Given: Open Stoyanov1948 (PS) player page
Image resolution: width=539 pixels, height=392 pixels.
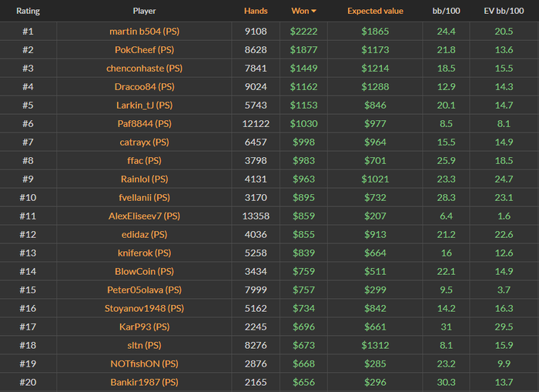Looking at the screenshot, I should [x=144, y=309].
